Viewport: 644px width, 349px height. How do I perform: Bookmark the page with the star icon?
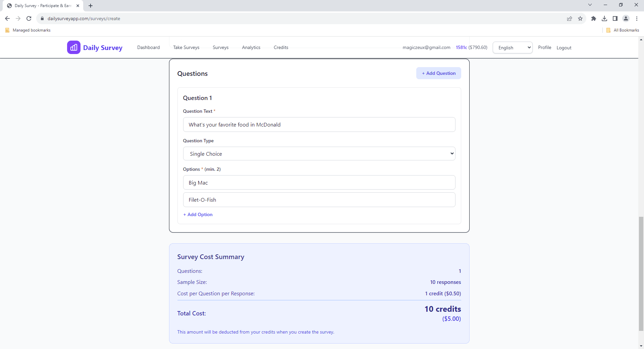click(581, 18)
